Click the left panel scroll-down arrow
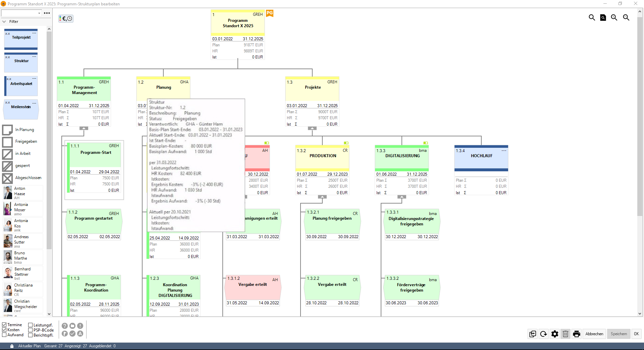 (49, 314)
